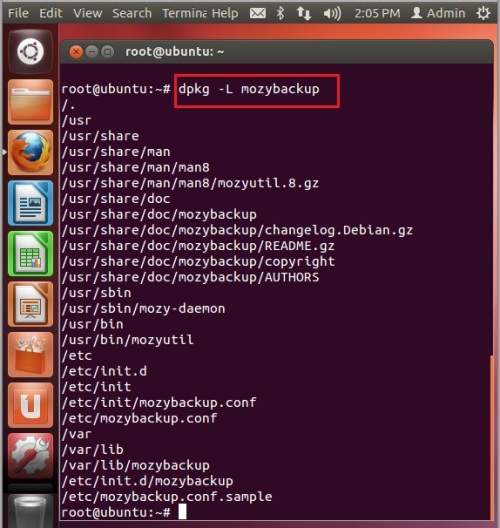Open LibreOffice Calc spreadsheet icon

coord(30,254)
